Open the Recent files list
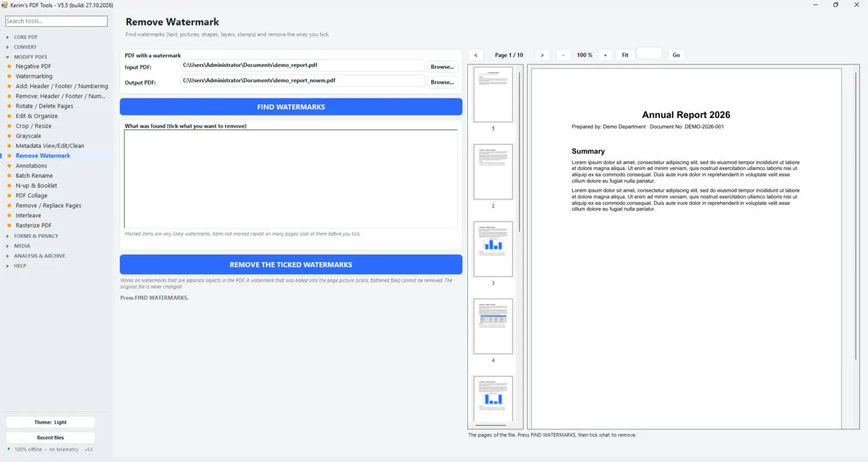 coord(50,438)
